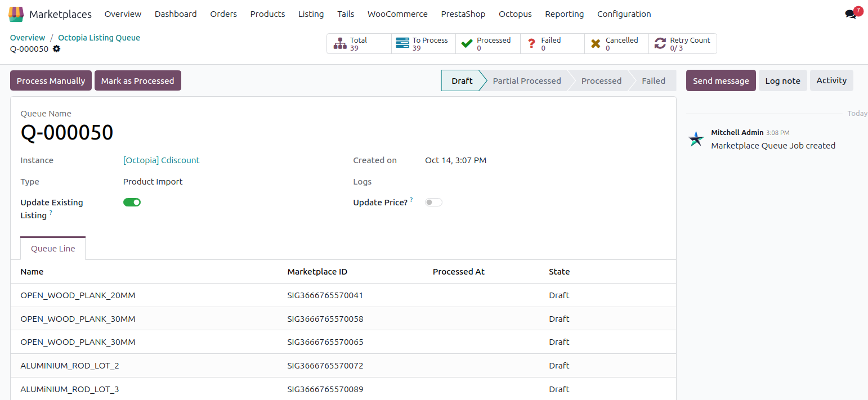
Task: Sort the table by State column
Action: coord(560,272)
